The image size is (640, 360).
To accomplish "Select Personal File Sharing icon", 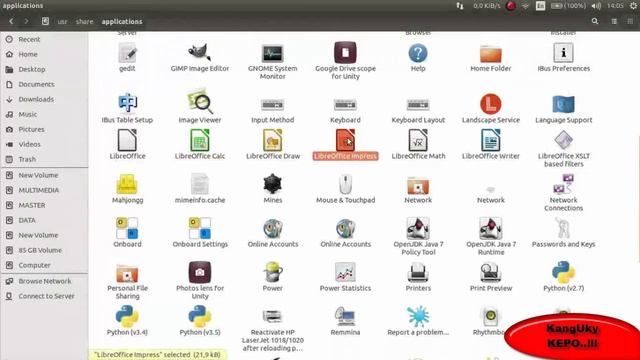I will [127, 273].
